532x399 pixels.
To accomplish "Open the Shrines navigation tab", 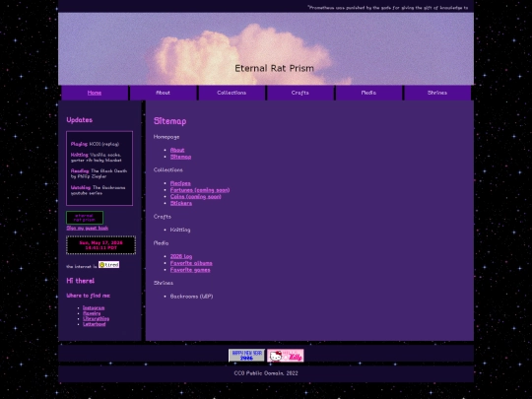I will pyautogui.click(x=437, y=93).
